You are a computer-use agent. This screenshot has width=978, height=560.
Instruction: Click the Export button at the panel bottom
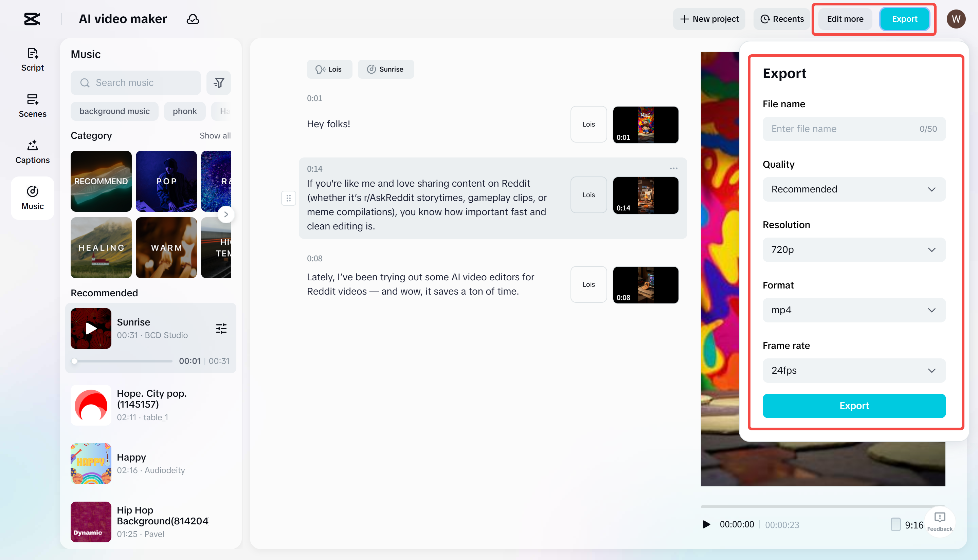(854, 406)
